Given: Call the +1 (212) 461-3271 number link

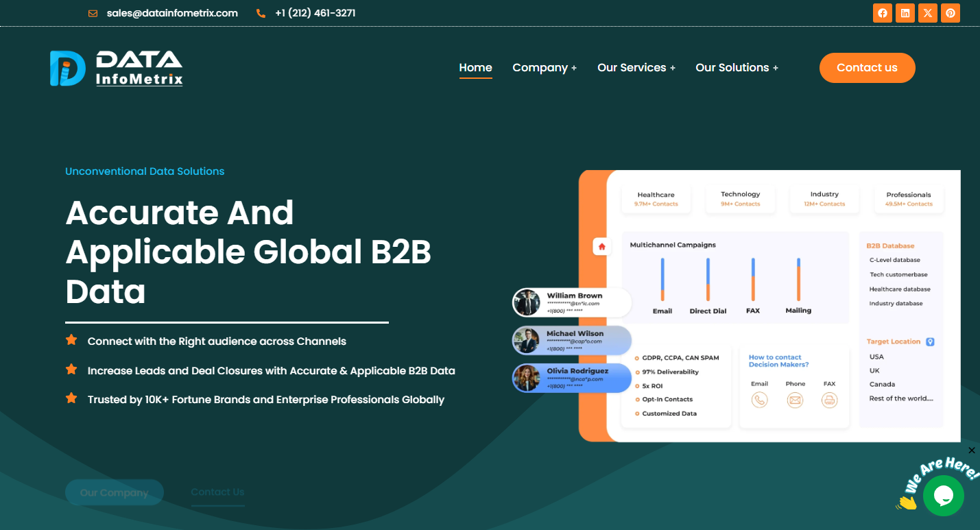Looking at the screenshot, I should pos(315,13).
